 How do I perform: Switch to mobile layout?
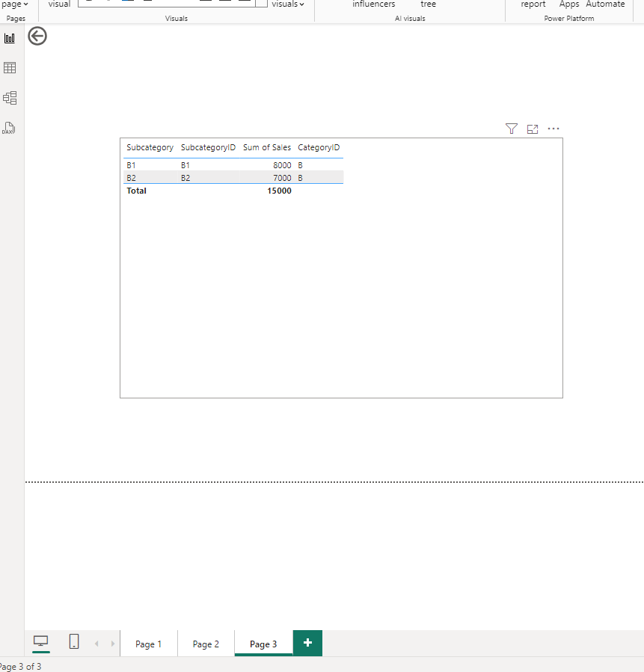(74, 641)
